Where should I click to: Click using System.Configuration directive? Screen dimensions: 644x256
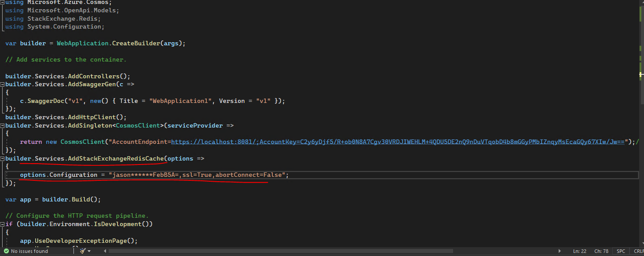coord(55,26)
